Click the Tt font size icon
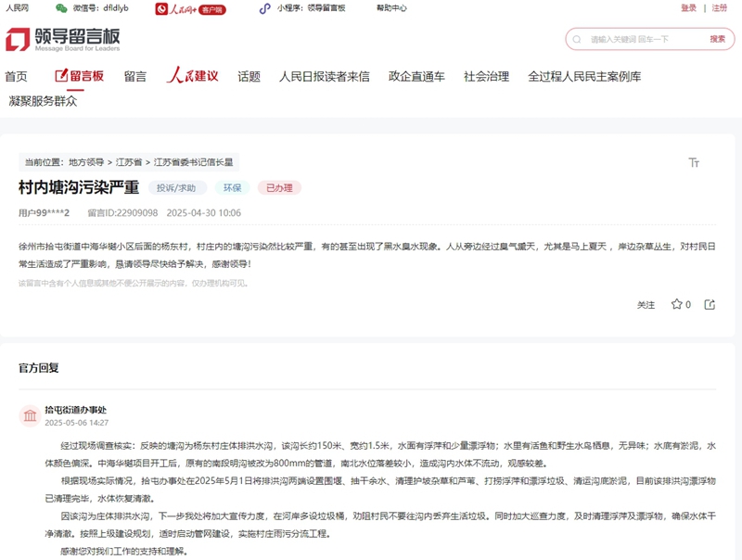The image size is (742, 560). tap(693, 162)
